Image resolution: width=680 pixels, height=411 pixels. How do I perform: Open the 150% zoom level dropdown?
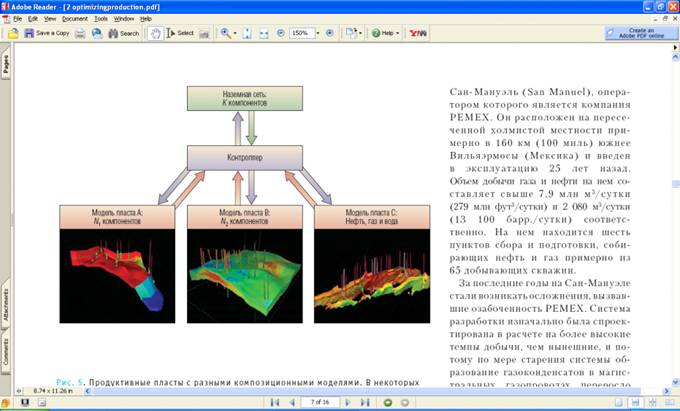click(x=317, y=33)
